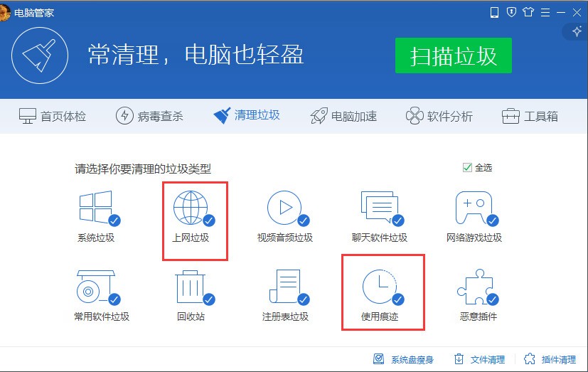Toggle the 视频音频垃圾 play icon
Screen dimensions: 588x372
[x=288, y=208]
